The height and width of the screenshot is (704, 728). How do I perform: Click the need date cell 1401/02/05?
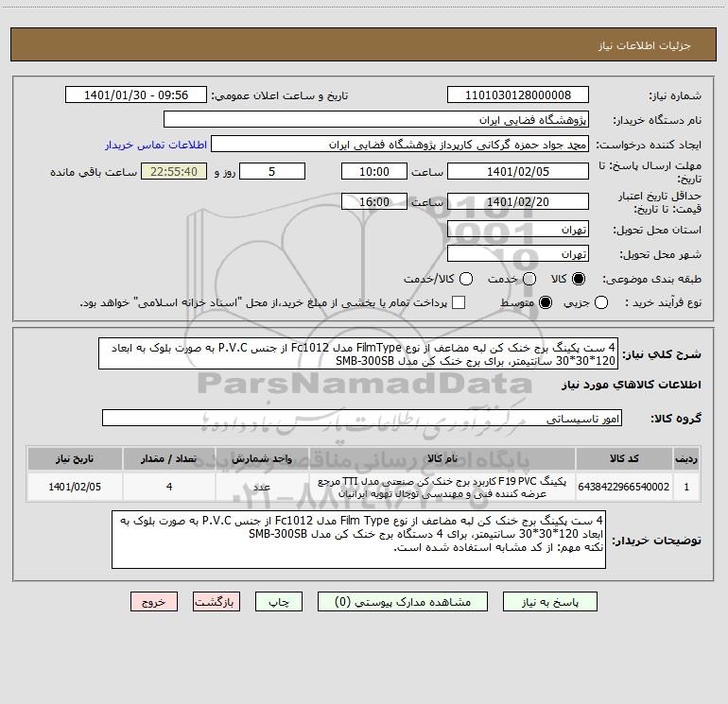(x=75, y=487)
